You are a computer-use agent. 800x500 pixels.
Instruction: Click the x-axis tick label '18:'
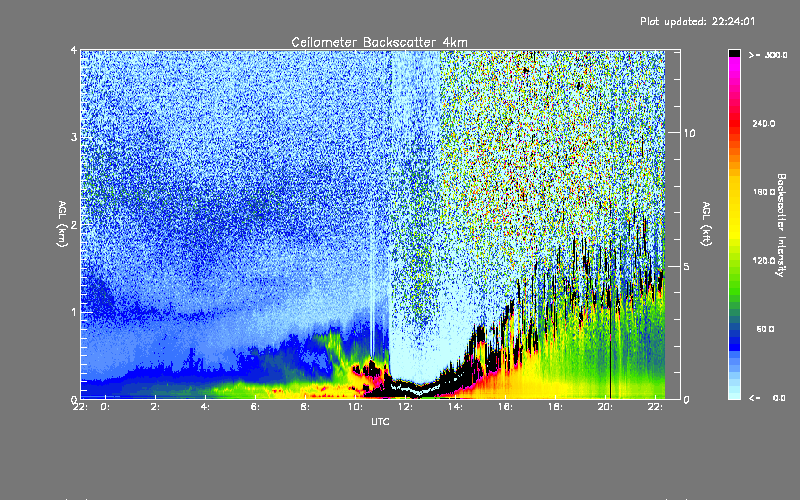555,407
